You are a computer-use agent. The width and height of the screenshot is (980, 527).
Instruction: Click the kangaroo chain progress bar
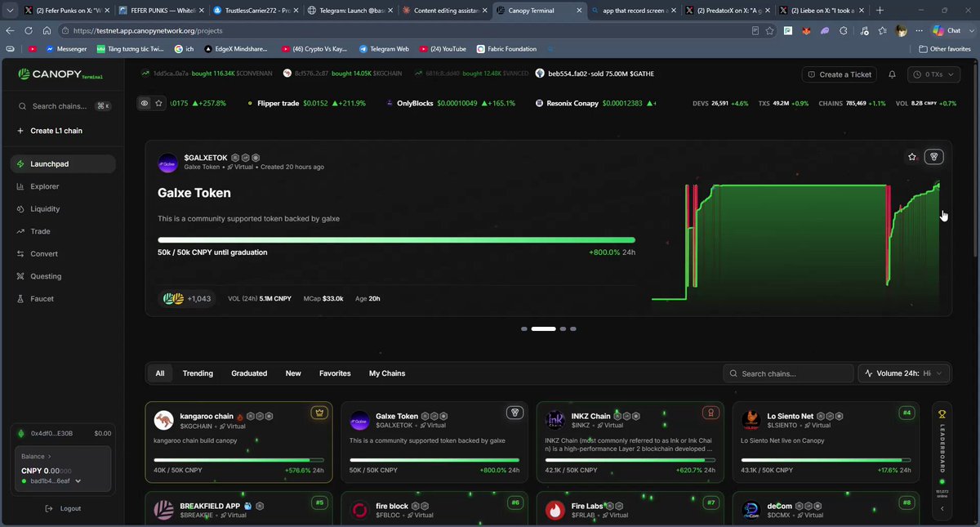tap(239, 460)
